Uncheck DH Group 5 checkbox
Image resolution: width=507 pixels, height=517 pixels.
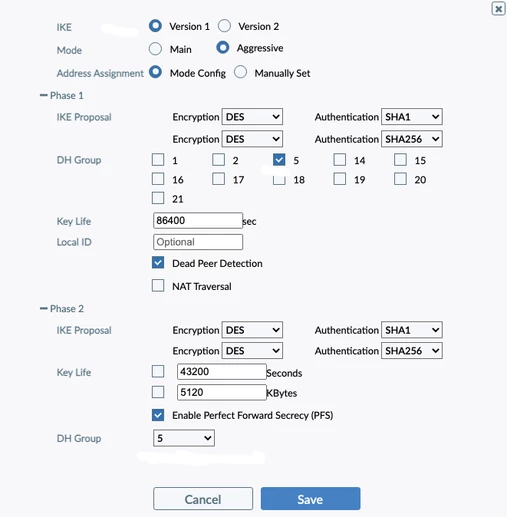pos(279,160)
